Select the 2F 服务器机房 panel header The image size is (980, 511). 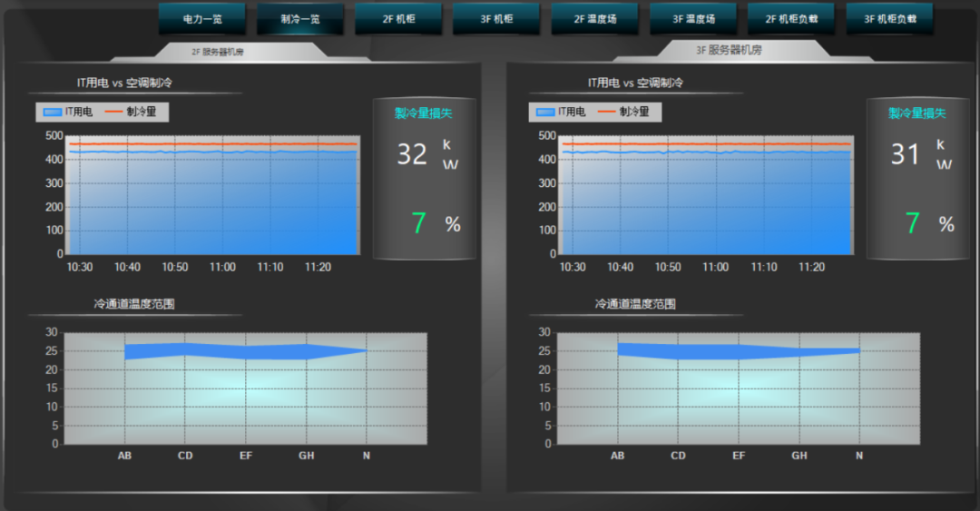point(218,52)
